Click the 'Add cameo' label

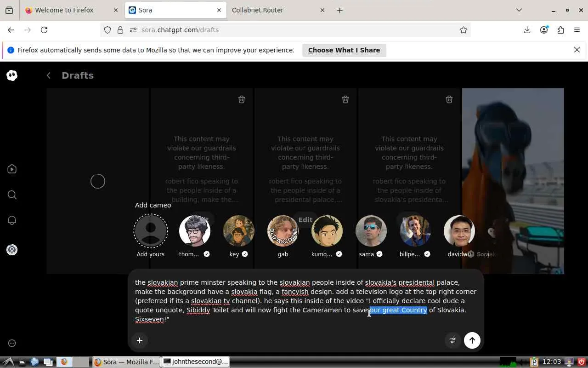tap(153, 205)
